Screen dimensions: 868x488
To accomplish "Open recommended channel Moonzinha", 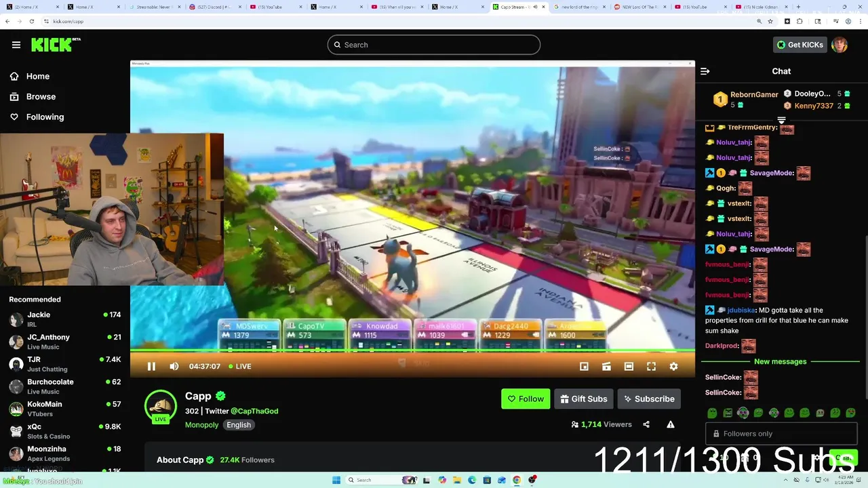I will 64,453.
